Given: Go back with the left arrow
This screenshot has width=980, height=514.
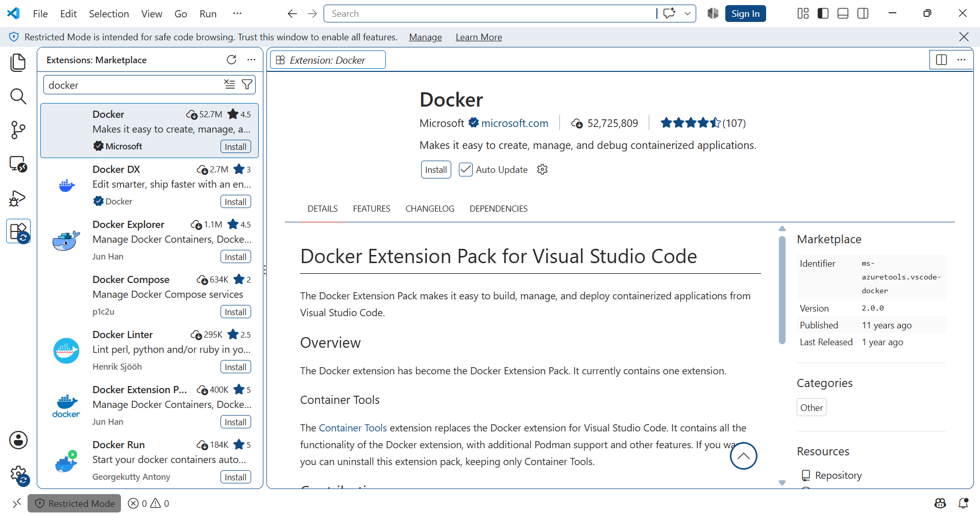Looking at the screenshot, I should tap(292, 14).
